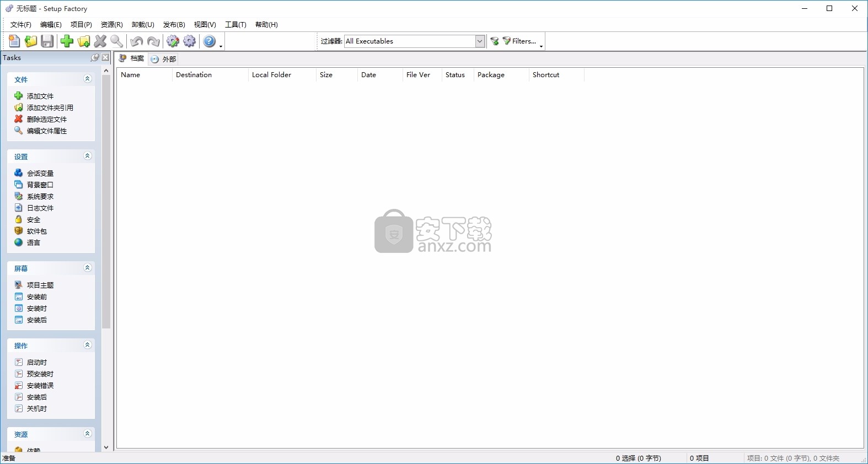This screenshot has height=464, width=868.
Task: Open the toolbar options arrow after Help icon
Action: [x=221, y=46]
